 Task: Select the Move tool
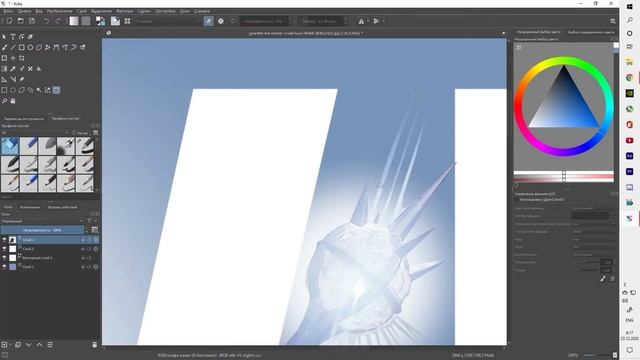(13, 58)
